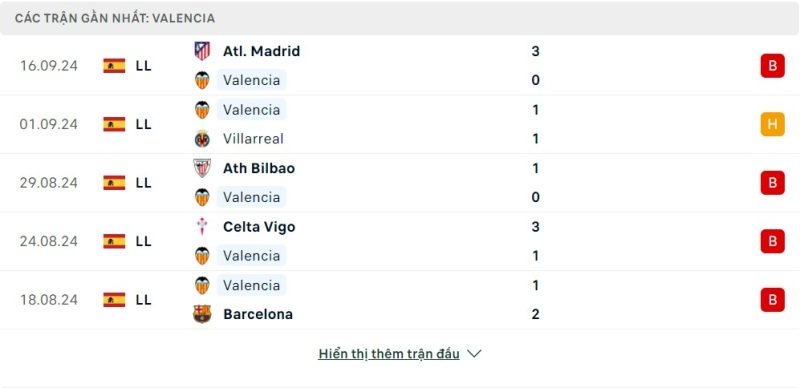Click highlighted Valencia name in Villarreal match
This screenshot has width=800, height=388.
pos(252,110)
